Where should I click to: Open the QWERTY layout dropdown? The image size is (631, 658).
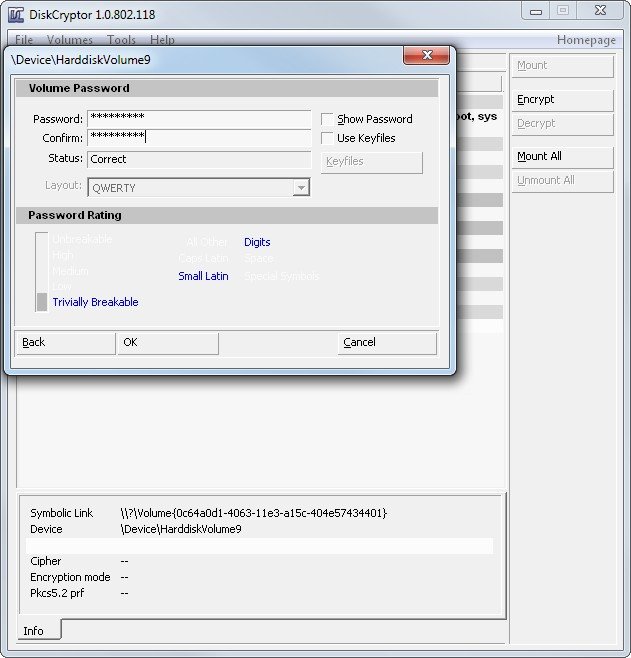click(x=301, y=188)
